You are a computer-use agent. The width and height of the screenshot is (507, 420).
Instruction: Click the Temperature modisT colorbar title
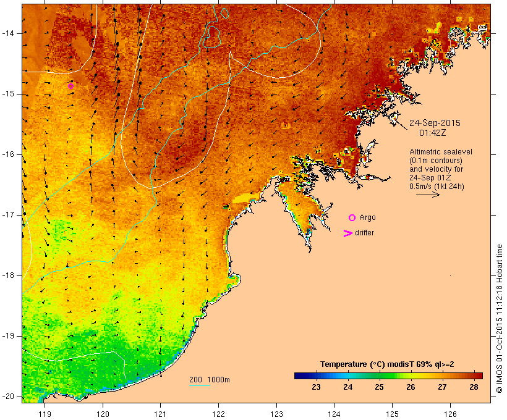click(x=387, y=364)
